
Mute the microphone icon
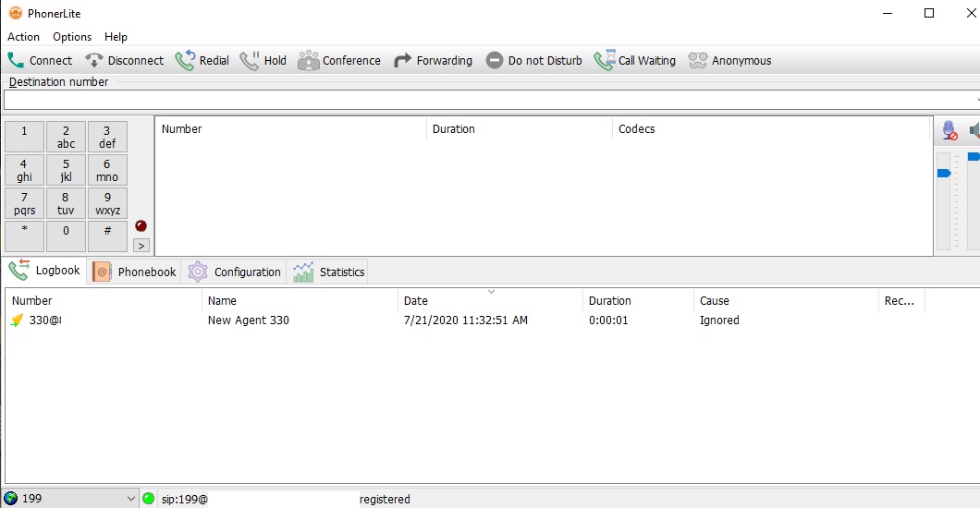949,131
